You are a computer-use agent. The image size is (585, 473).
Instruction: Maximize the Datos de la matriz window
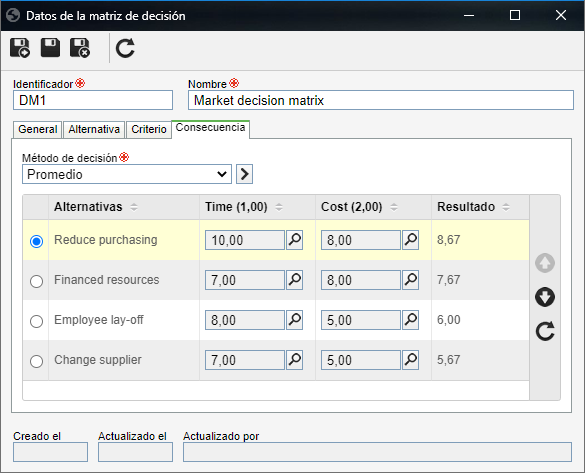[515, 15]
